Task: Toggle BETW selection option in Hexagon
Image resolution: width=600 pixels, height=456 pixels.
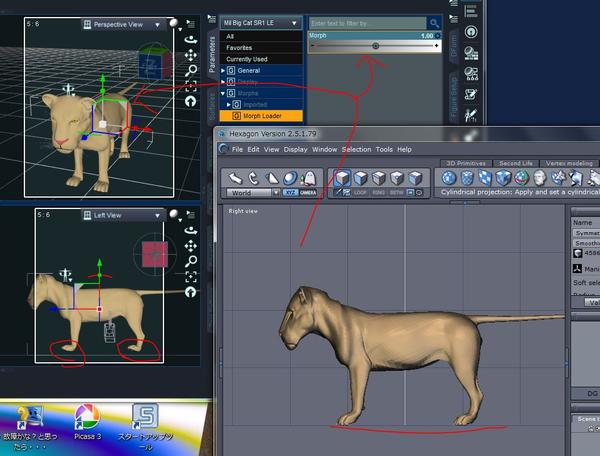Action: (x=396, y=192)
